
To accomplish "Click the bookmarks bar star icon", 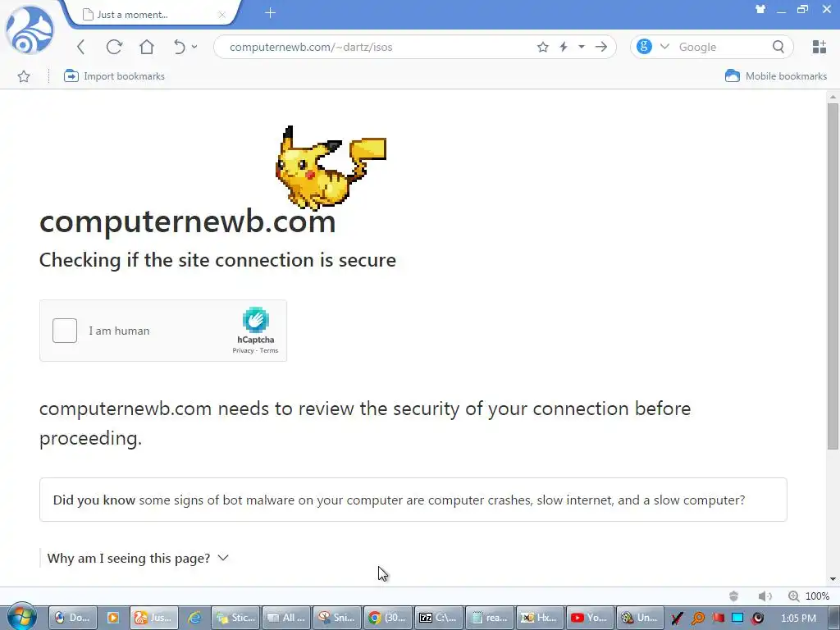I will coord(24,76).
